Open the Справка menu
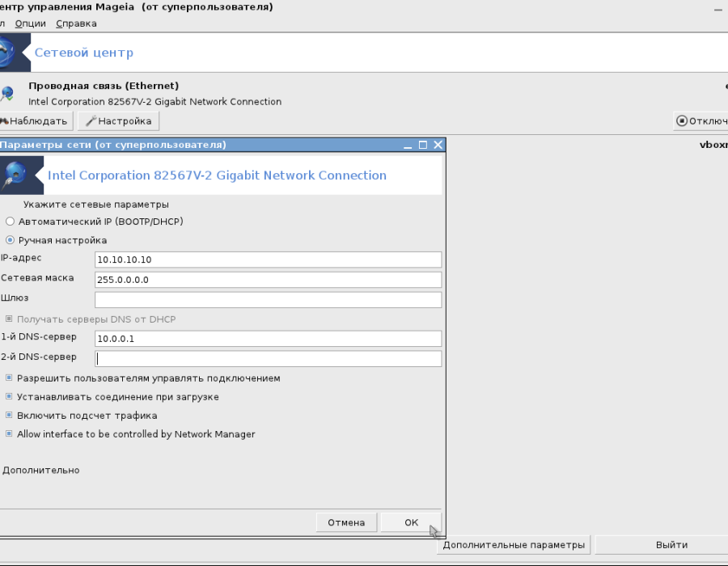 click(x=76, y=23)
